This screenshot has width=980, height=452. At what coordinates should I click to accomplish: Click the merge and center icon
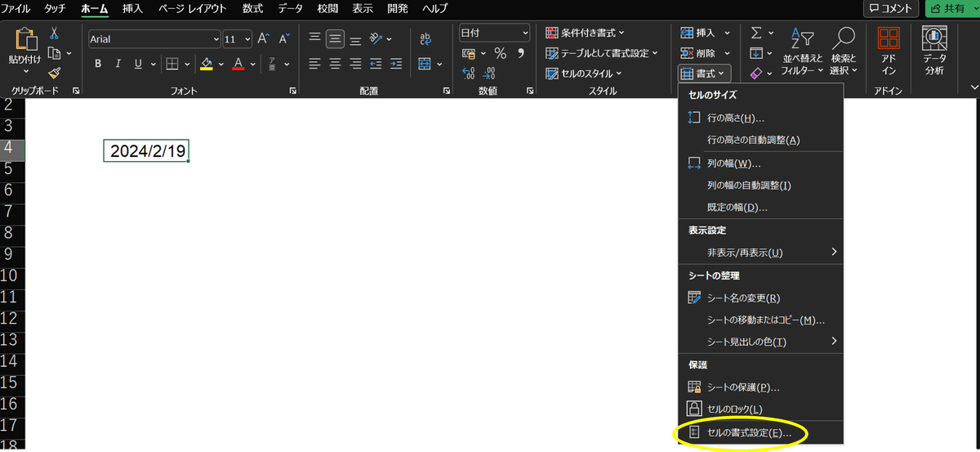[424, 64]
